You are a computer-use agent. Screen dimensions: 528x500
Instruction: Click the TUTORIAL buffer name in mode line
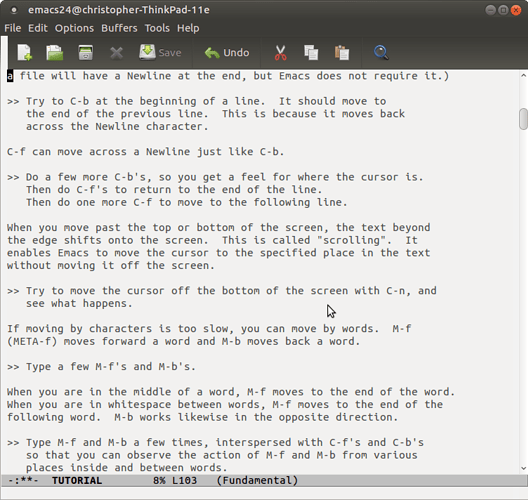[77, 480]
